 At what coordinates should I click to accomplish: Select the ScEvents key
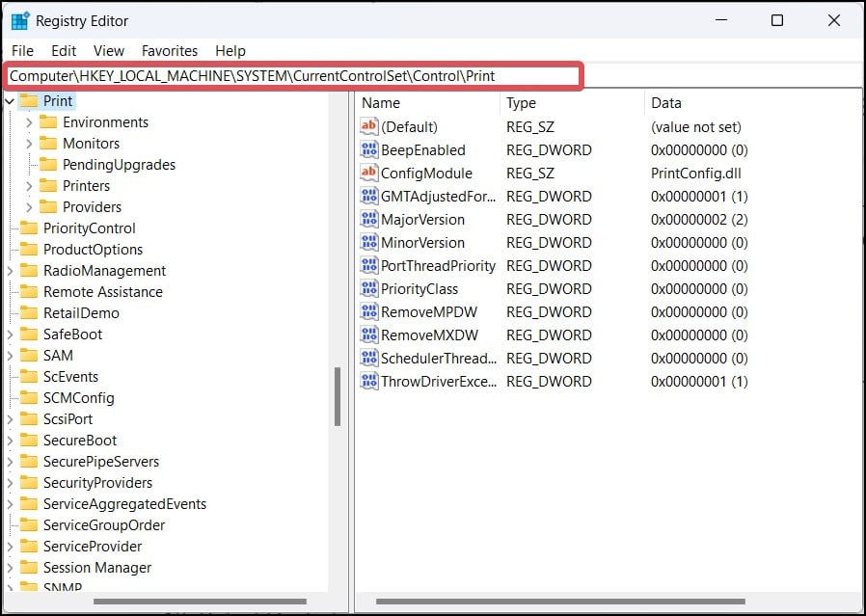coord(70,376)
